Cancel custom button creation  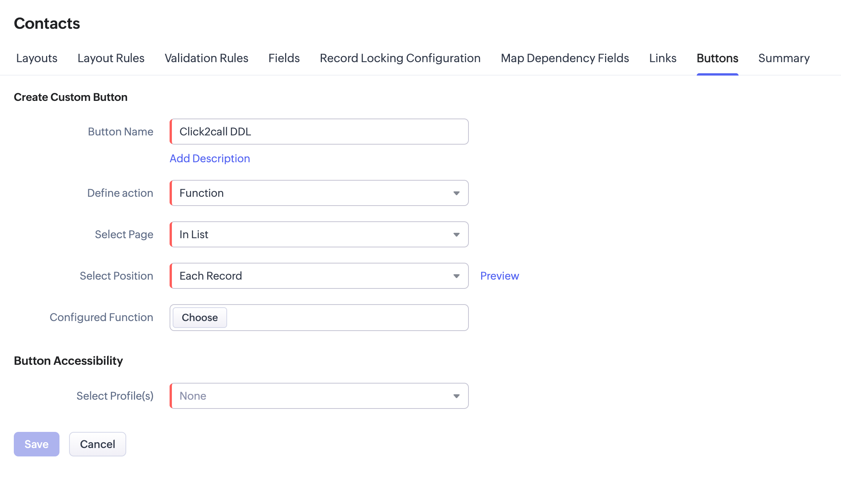click(97, 444)
